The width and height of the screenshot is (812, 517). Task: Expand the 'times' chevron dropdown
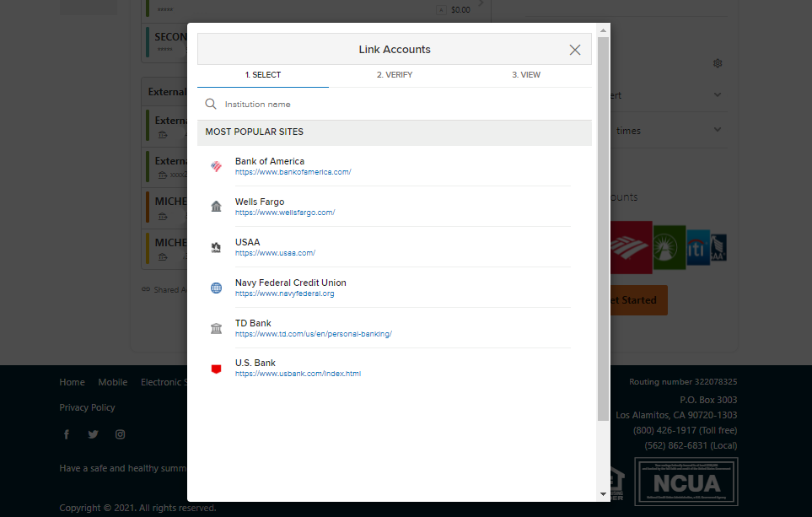tap(718, 130)
